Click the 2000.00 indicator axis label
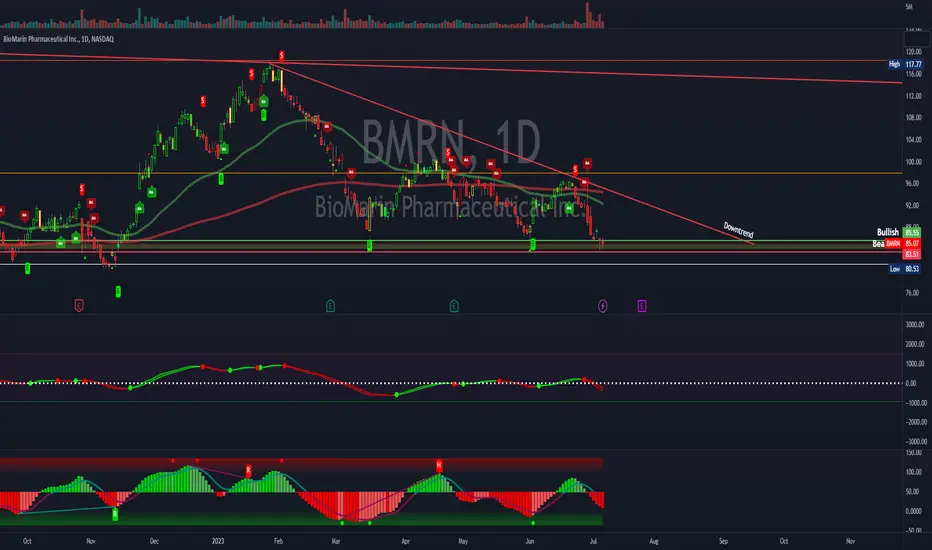Screen dimensions: 932x550 click(915, 344)
